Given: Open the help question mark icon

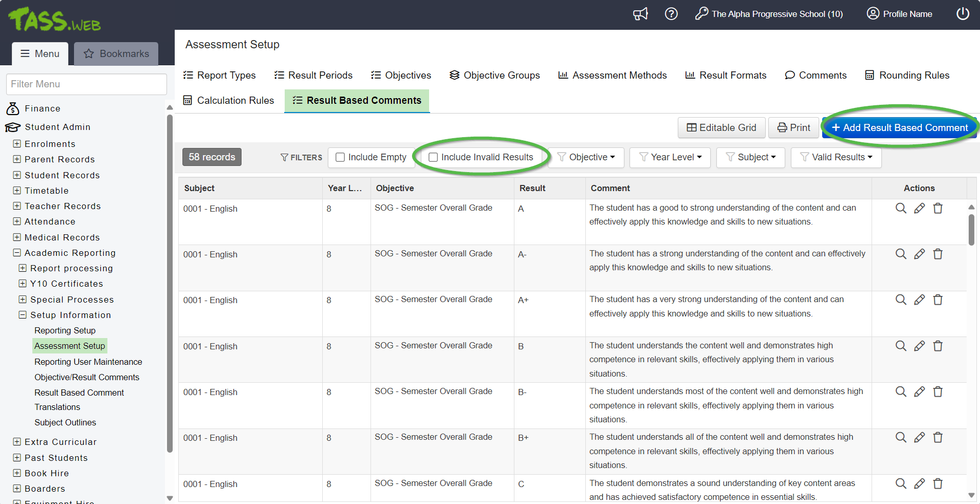Looking at the screenshot, I should (671, 14).
